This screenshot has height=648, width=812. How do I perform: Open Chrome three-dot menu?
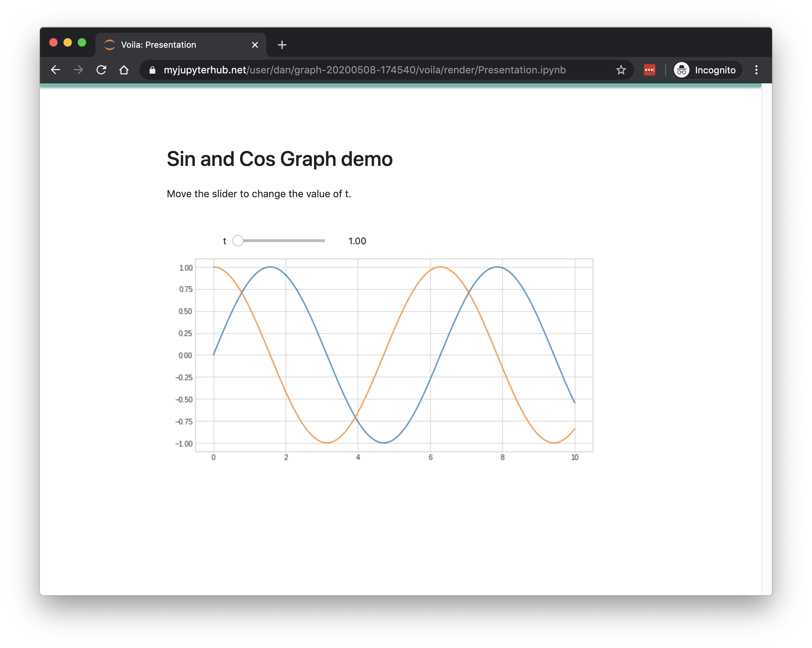756,70
